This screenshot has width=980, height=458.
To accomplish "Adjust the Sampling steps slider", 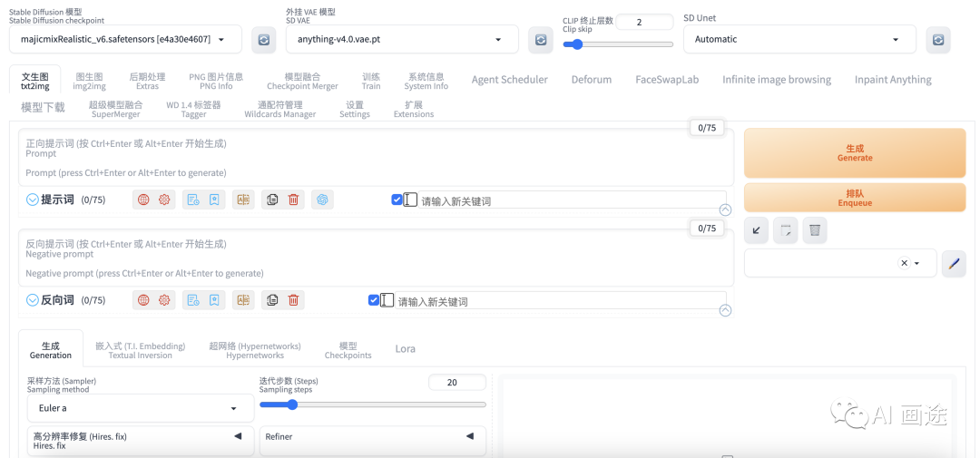I will 373,404.
